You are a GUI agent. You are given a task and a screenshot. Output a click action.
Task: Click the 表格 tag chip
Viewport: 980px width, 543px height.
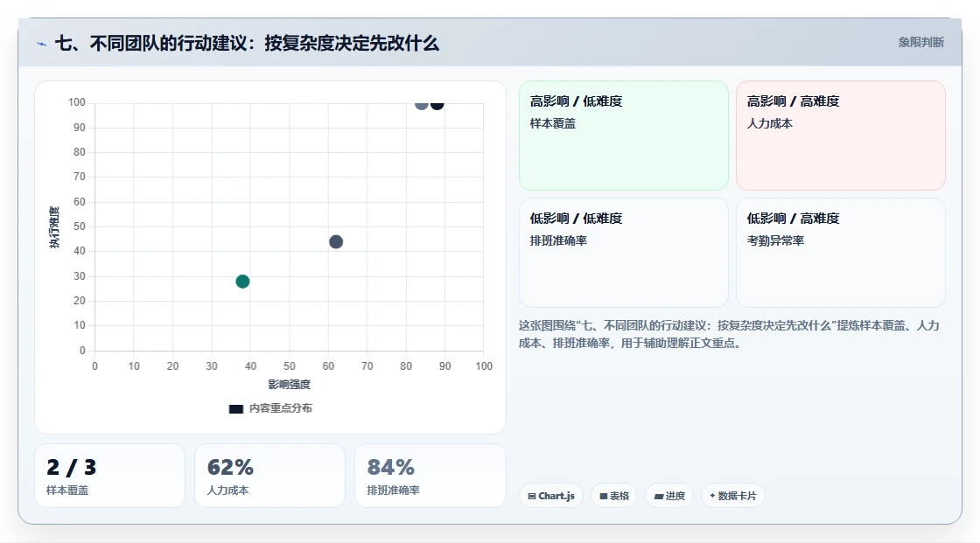click(614, 496)
